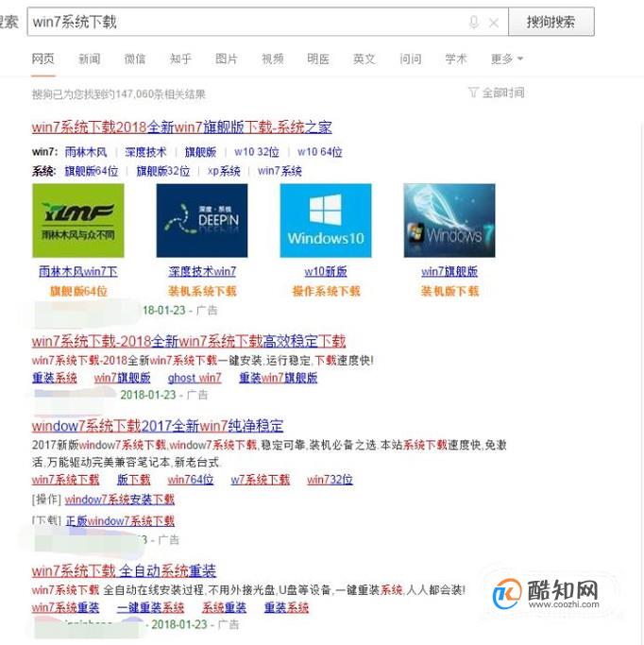644x645 pixels.
Task: Click the orange 旗舰版64位 text under 雨林木风
Action: (78, 291)
